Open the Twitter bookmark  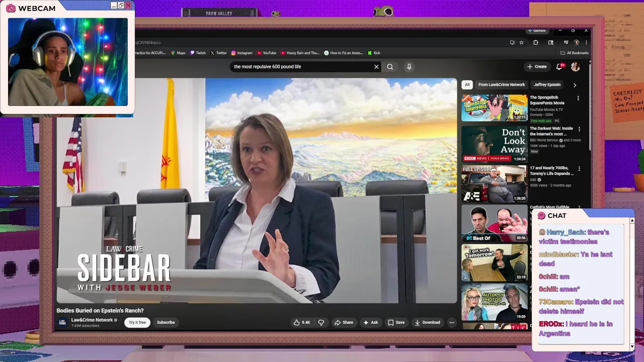pos(218,53)
